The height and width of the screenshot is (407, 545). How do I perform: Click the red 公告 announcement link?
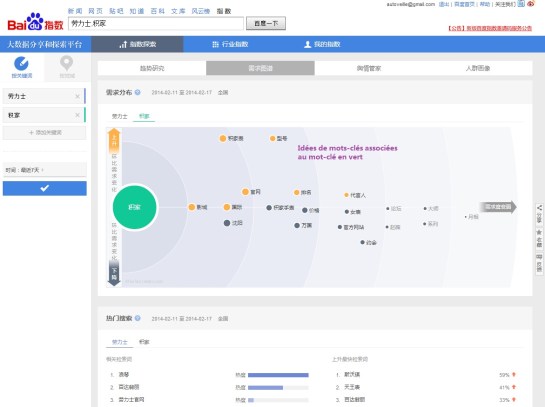click(x=490, y=28)
